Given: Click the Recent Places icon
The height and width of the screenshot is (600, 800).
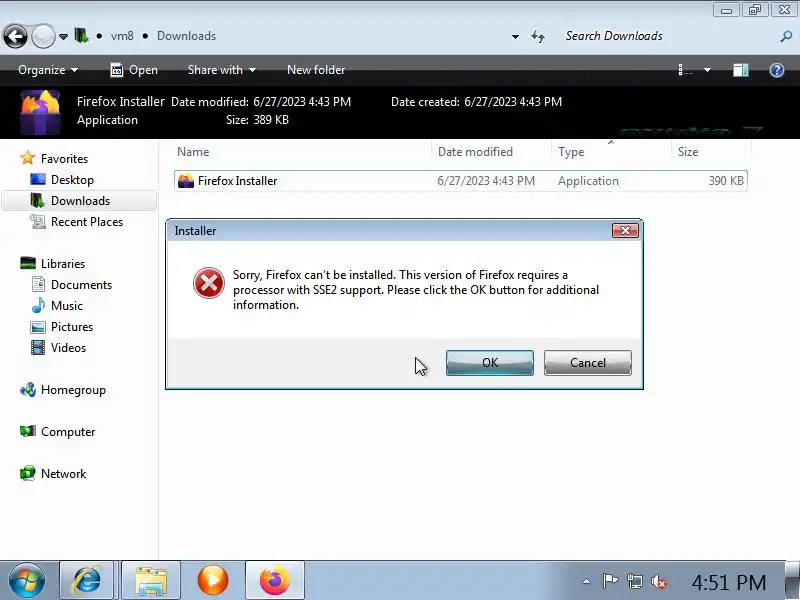Looking at the screenshot, I should (38, 221).
